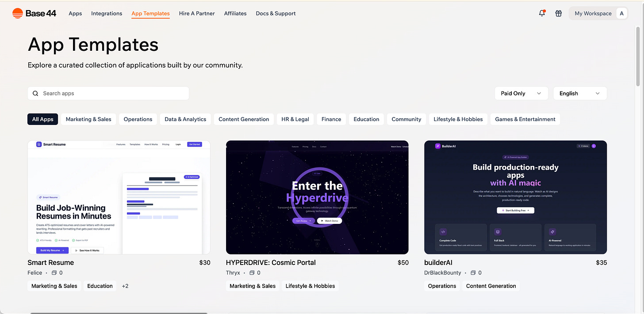Filter by Community category
Screen dimensions: 644x314
pos(406,119)
